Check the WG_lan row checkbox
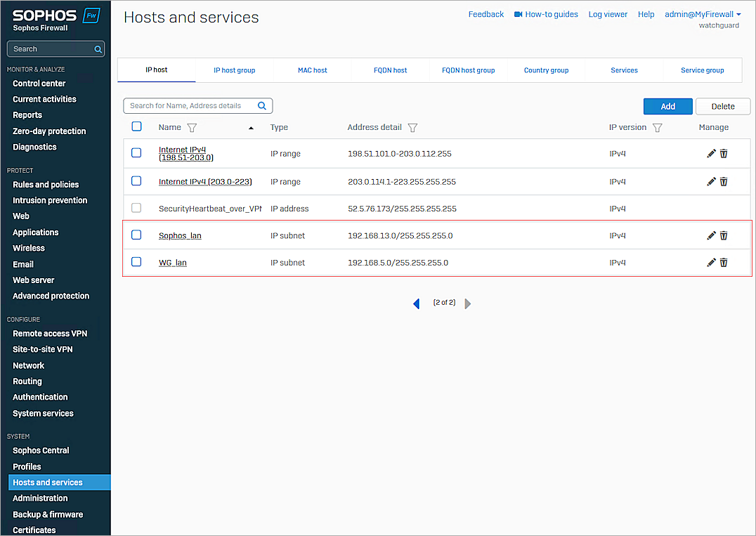 click(136, 262)
